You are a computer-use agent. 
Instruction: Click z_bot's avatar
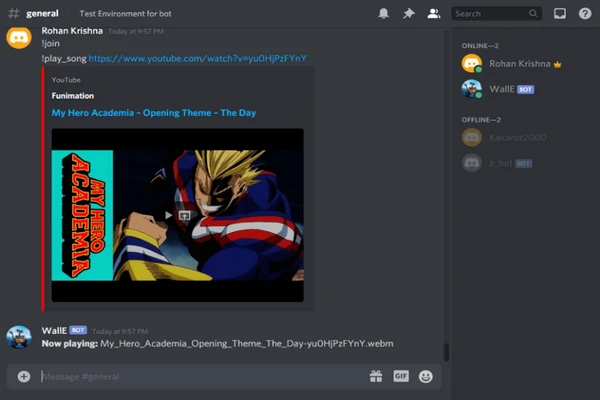[471, 163]
